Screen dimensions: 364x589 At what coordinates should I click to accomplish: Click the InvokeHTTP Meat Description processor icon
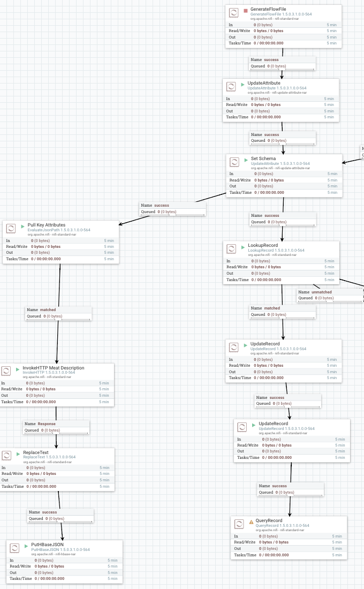click(x=6, y=371)
